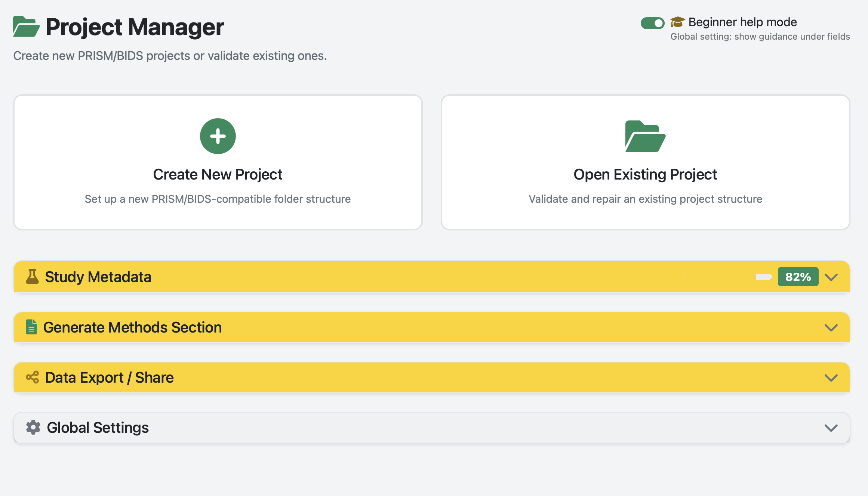Click the gear icon in Global Settings
This screenshot has height=496, width=868.
pyautogui.click(x=33, y=427)
